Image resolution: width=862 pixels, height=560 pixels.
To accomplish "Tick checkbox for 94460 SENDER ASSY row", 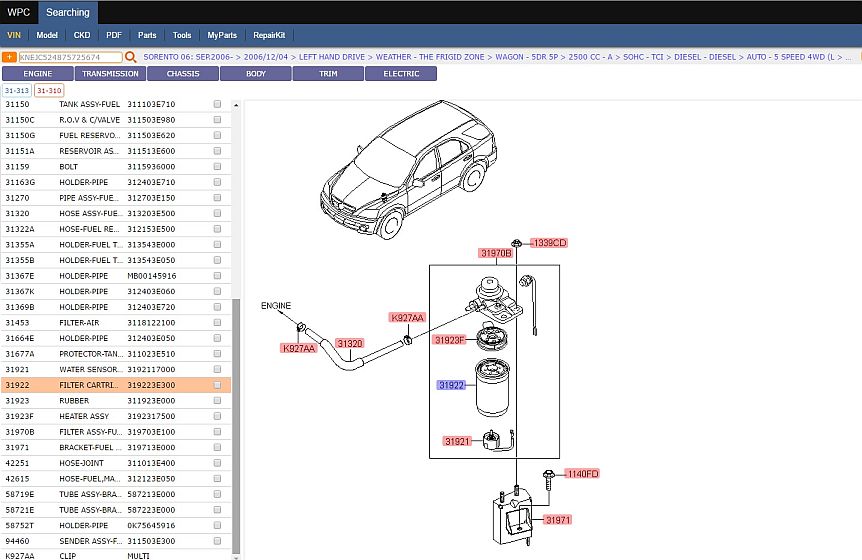I will [217, 541].
